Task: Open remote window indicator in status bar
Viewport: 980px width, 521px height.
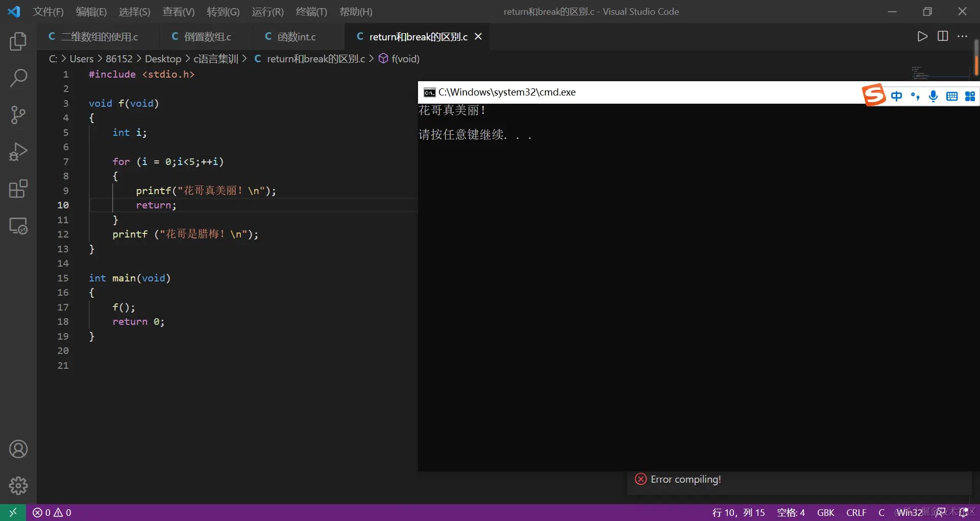Action: tap(13, 512)
